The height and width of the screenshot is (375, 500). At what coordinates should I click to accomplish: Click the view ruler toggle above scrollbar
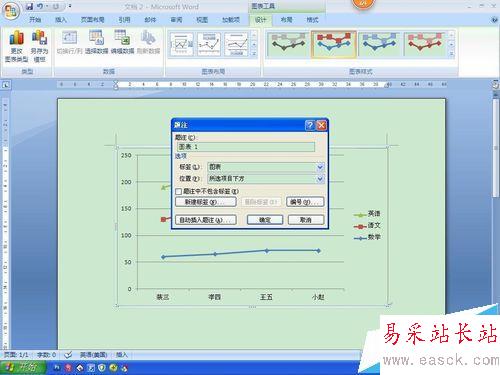point(496,85)
